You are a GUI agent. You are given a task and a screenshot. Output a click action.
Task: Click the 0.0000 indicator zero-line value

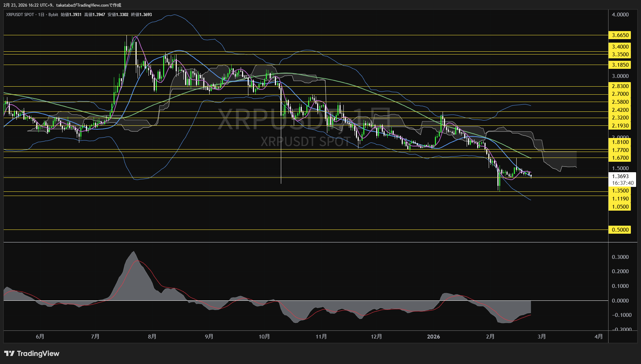click(620, 301)
